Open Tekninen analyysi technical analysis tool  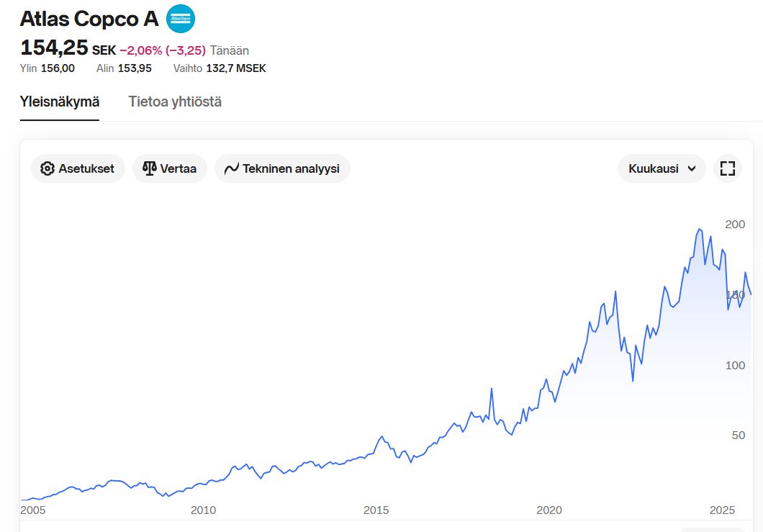[232, 168]
